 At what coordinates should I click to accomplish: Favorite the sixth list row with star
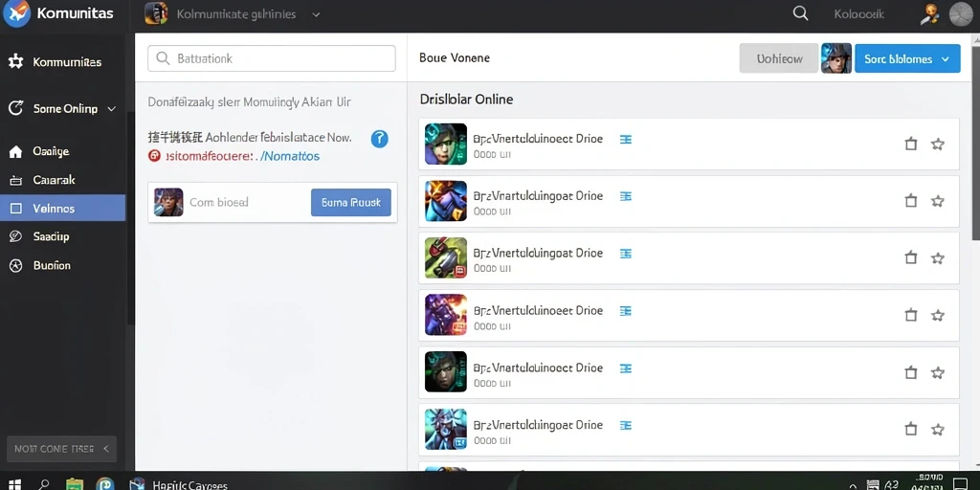click(938, 430)
